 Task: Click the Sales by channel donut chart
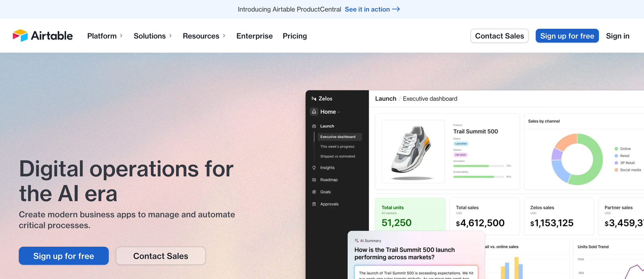[x=577, y=159]
